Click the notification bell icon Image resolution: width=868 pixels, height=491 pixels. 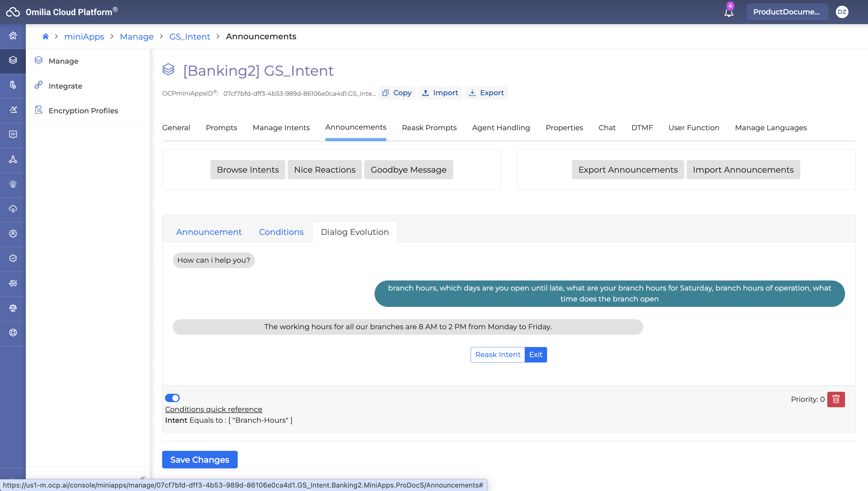(x=728, y=13)
